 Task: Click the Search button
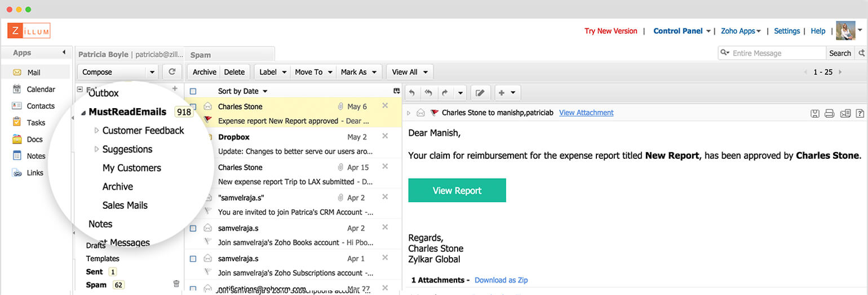pyautogui.click(x=840, y=53)
